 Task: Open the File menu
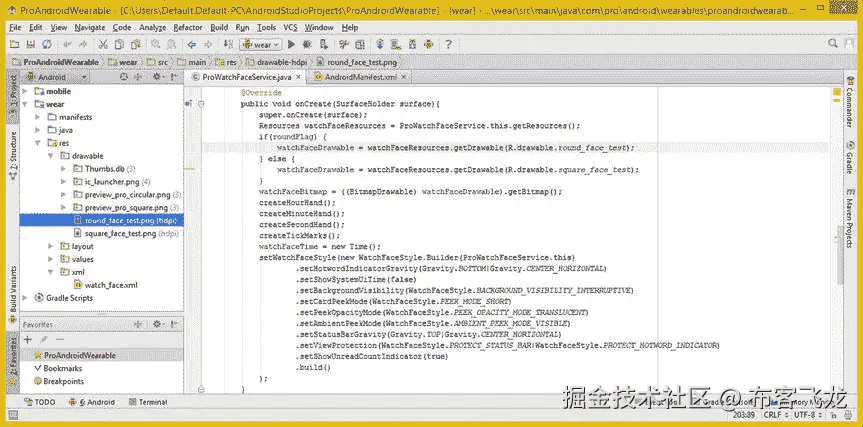click(x=15, y=28)
